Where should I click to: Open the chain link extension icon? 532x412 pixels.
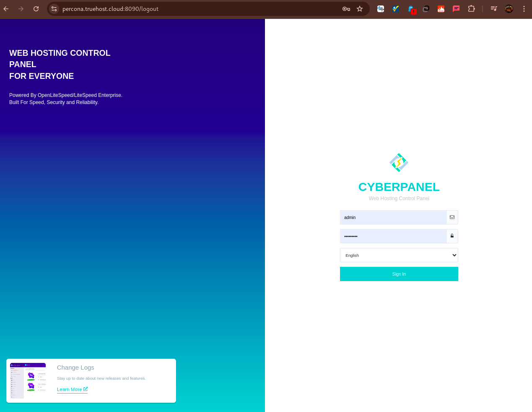point(426,9)
